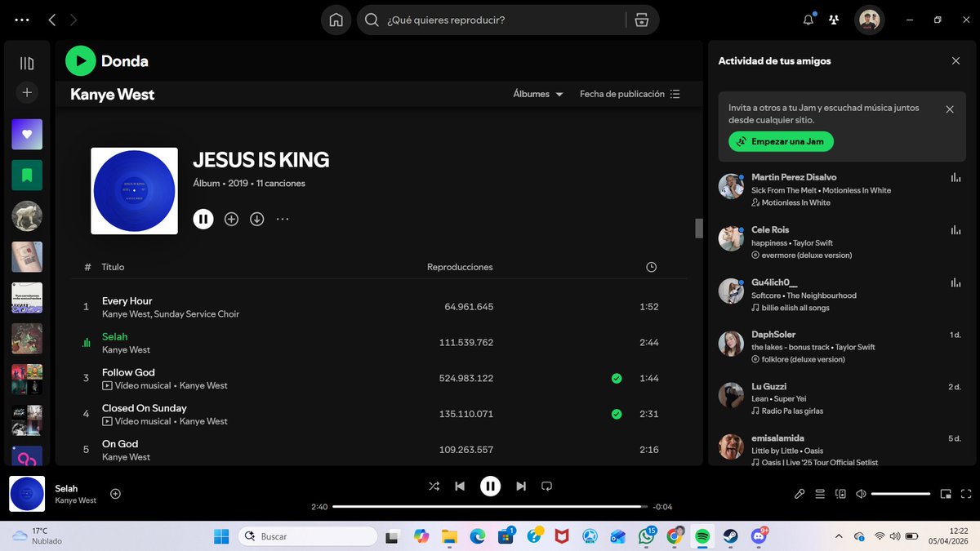The image size is (980, 551).
Task: Open the friend activity icon in top bar
Action: tap(834, 20)
